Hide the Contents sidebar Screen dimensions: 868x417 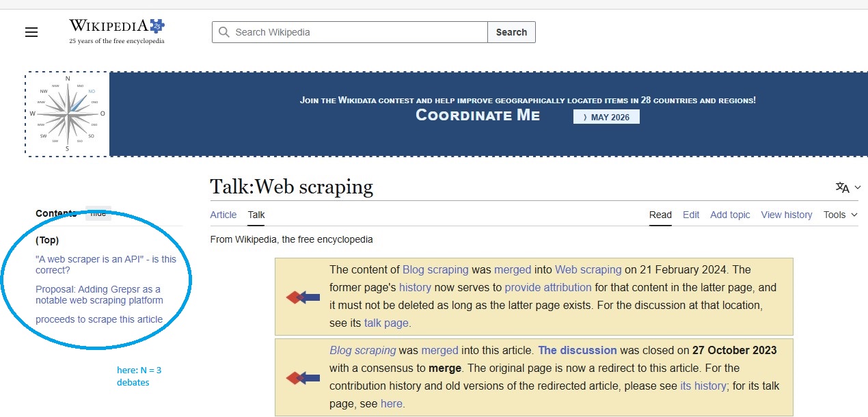coord(98,213)
